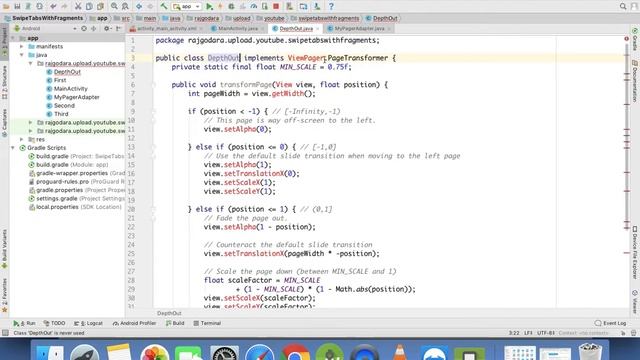Open local.properties file

75,207
